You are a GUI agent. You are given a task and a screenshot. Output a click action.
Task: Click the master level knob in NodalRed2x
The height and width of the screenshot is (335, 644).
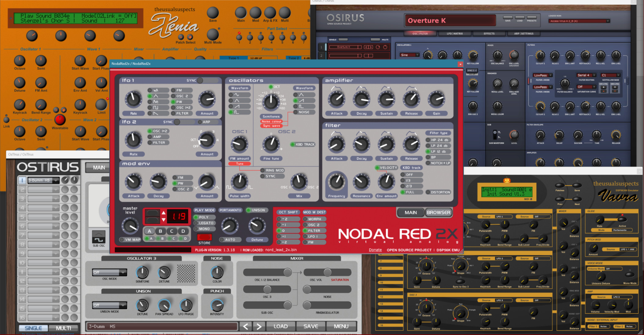coord(130,226)
